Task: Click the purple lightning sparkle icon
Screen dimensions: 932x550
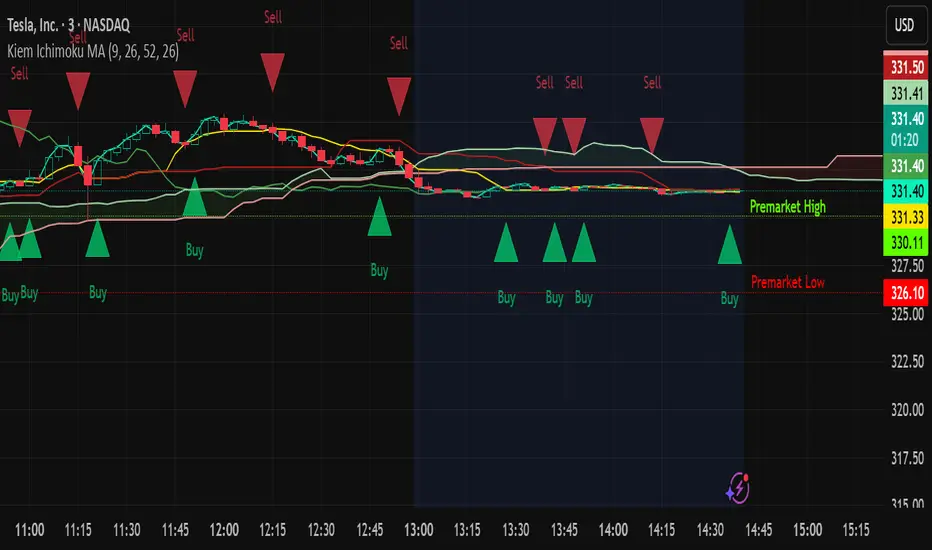Action: point(738,488)
